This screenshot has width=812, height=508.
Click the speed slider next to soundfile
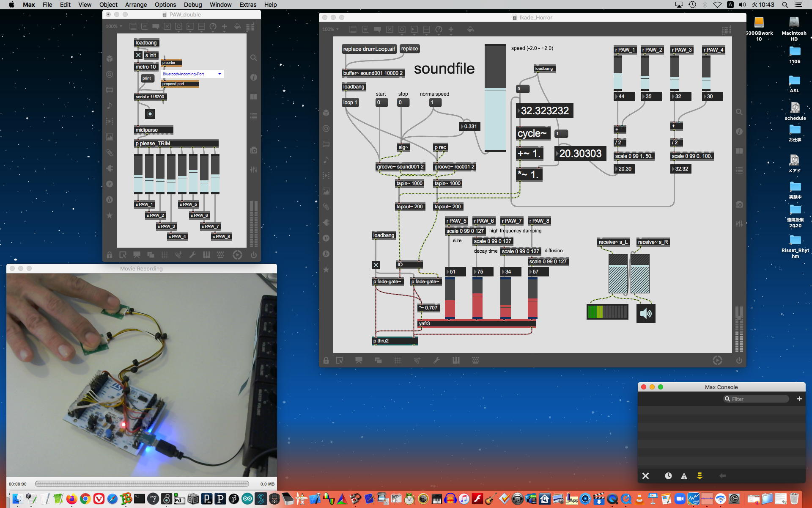point(495,97)
